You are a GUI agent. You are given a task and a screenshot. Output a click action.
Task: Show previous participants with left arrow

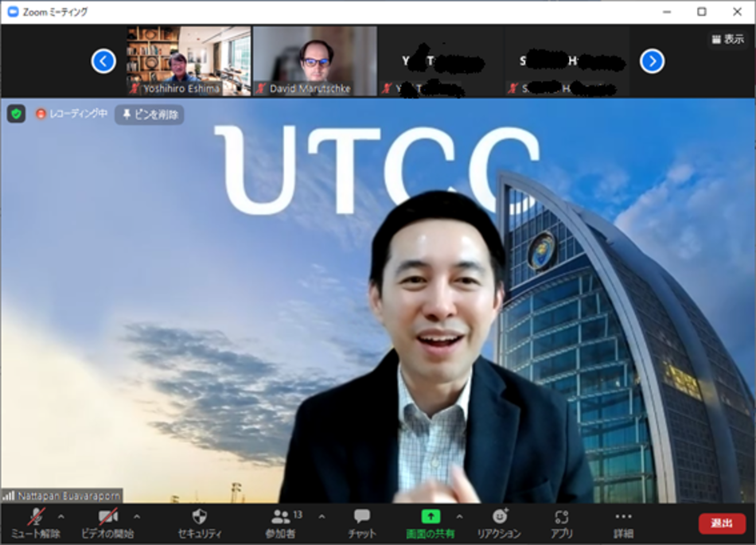click(103, 61)
